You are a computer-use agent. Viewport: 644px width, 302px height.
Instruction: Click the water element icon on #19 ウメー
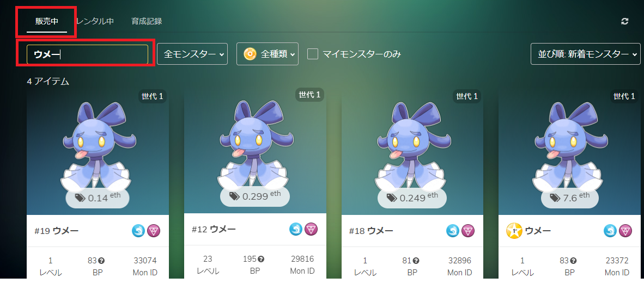[x=138, y=231]
